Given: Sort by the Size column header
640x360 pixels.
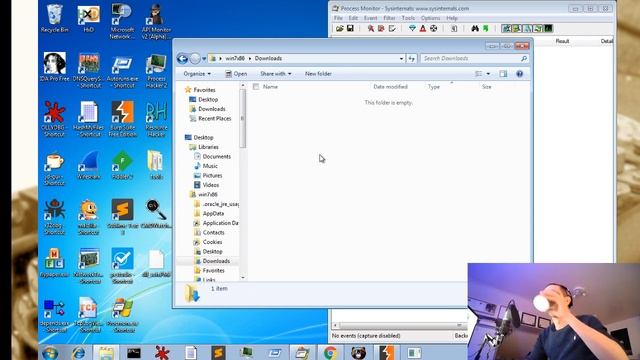Looking at the screenshot, I should 487,87.
